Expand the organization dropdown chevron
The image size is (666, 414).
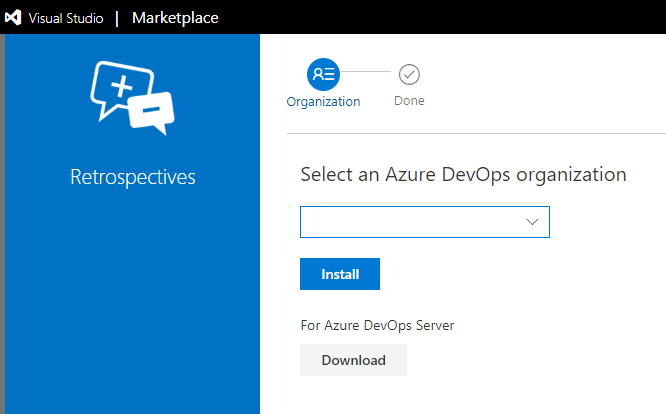(532, 222)
